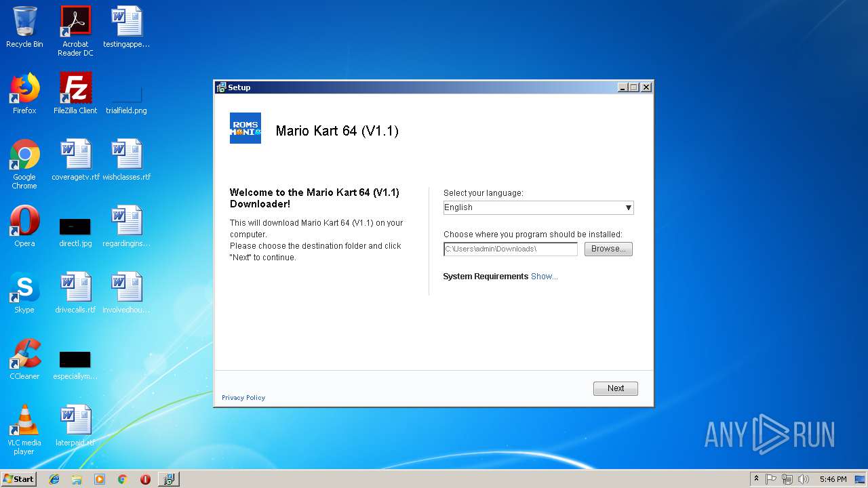
Task: Click the install path input field
Action: pyautogui.click(x=511, y=249)
